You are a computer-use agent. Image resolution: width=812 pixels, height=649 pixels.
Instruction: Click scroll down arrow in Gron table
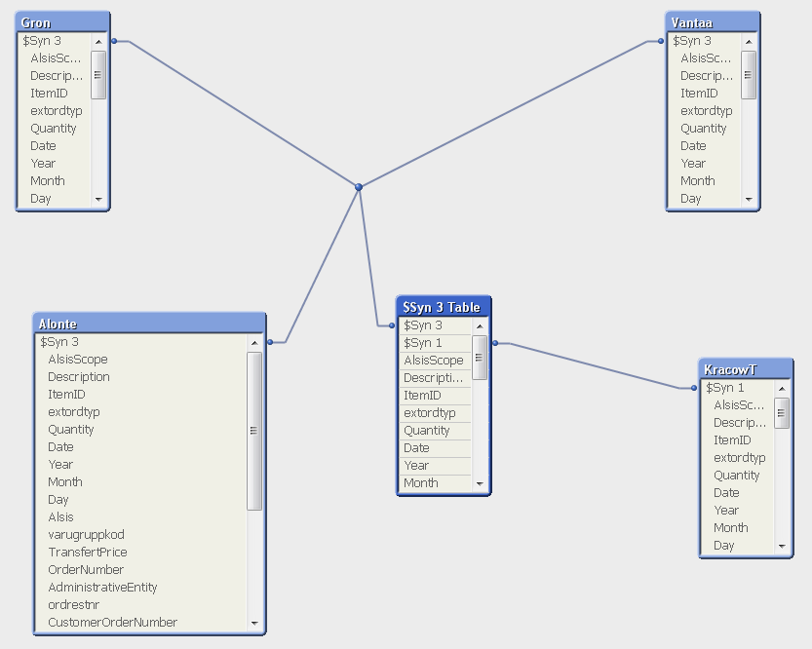(98, 199)
